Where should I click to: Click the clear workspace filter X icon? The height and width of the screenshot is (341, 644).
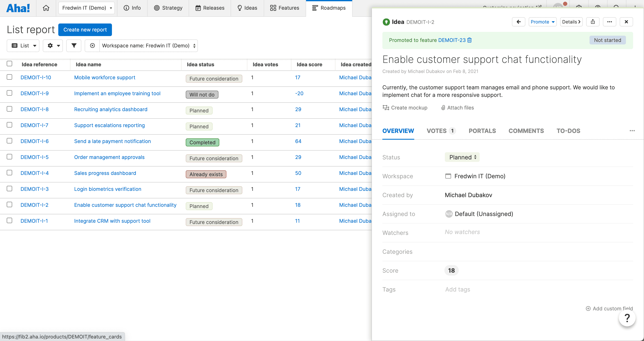[92, 46]
